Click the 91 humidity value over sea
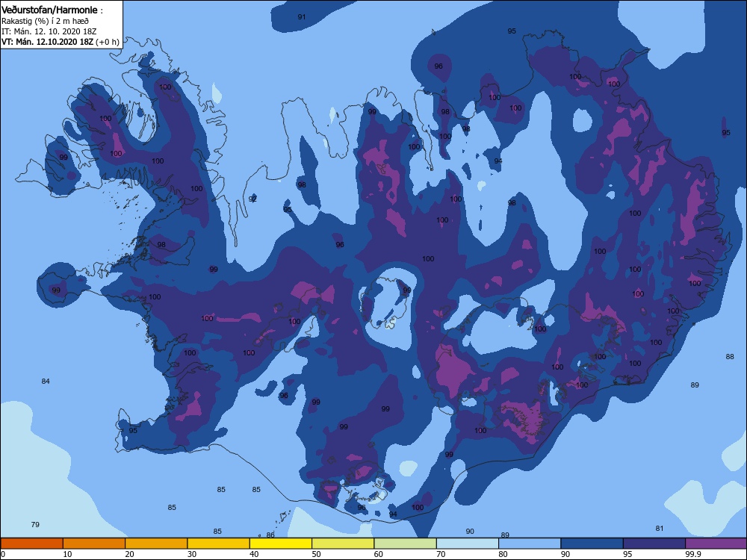 pos(302,17)
